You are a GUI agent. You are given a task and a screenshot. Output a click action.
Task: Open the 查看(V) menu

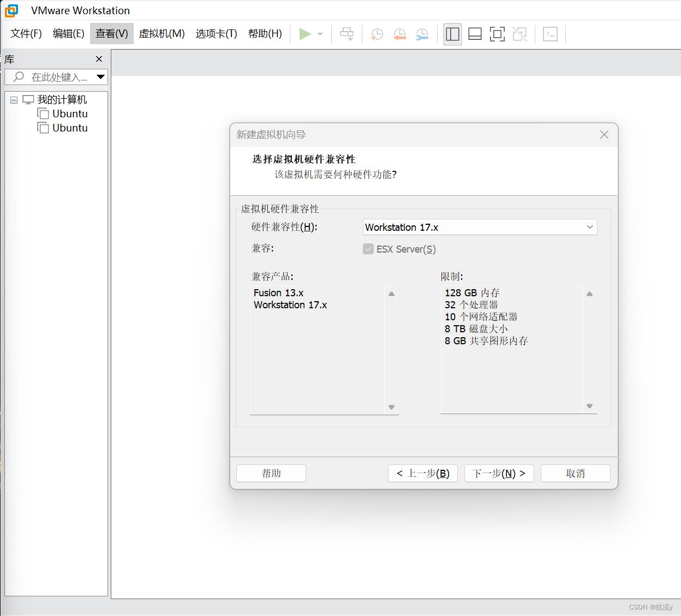point(112,34)
